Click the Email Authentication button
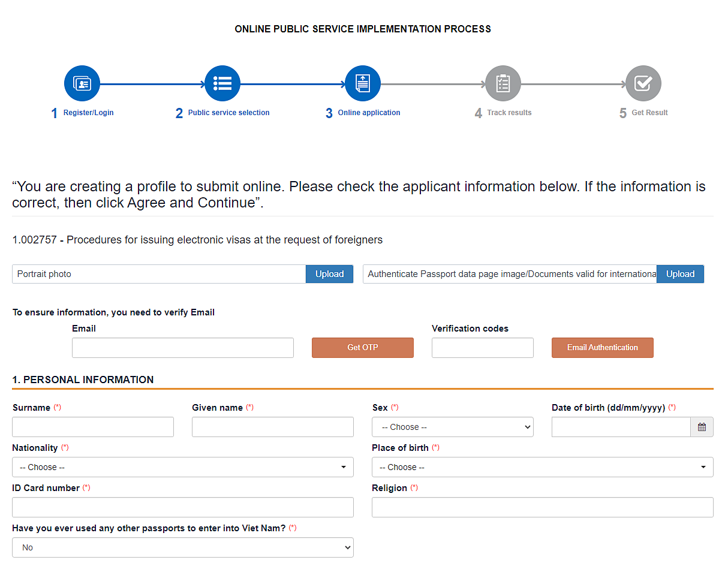 [602, 348]
